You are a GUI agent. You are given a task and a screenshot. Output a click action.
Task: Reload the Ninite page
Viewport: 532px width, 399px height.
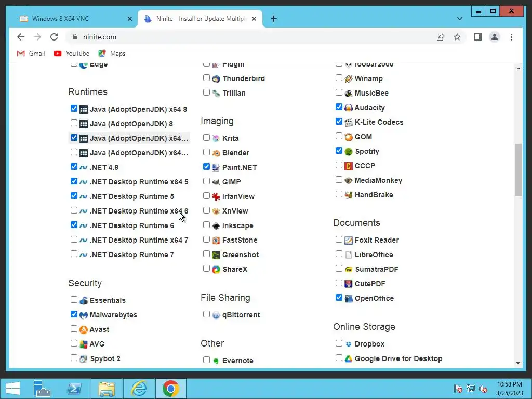coord(54,37)
